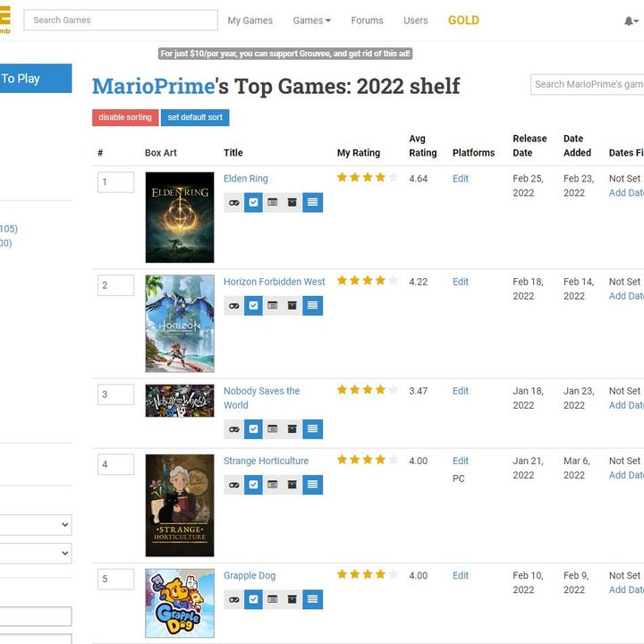Viewport: 644px width, 644px height.
Task: Click the disable sorting button
Action: pos(125,117)
